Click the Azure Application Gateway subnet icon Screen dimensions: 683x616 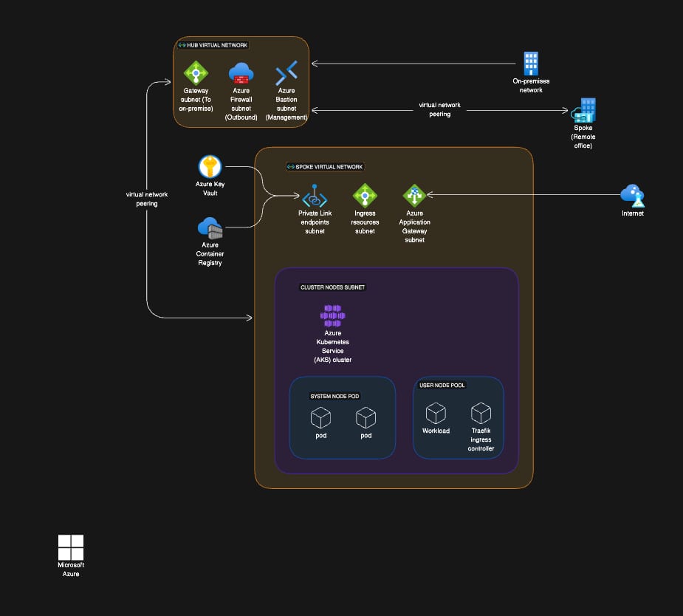(414, 195)
